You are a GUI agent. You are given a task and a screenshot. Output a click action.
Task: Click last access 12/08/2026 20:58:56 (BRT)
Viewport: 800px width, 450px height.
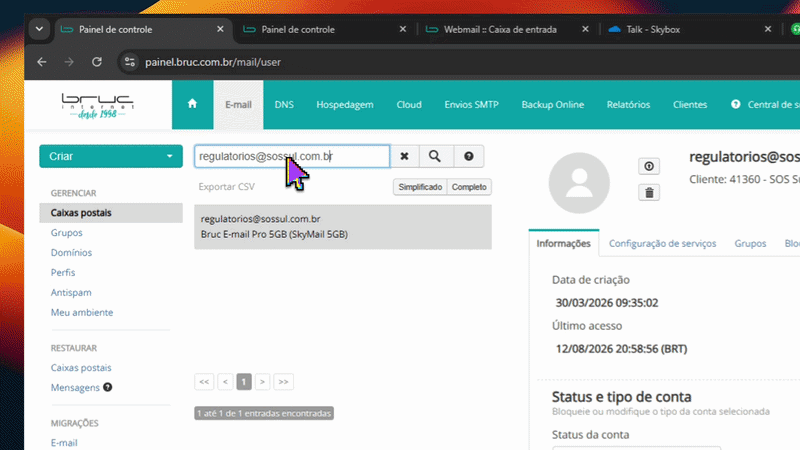pos(621,348)
